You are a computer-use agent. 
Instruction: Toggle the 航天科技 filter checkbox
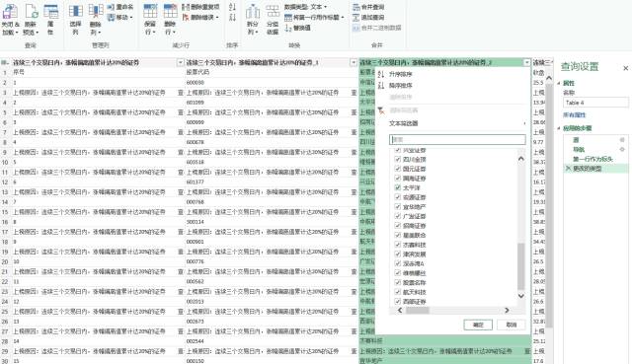(397, 292)
